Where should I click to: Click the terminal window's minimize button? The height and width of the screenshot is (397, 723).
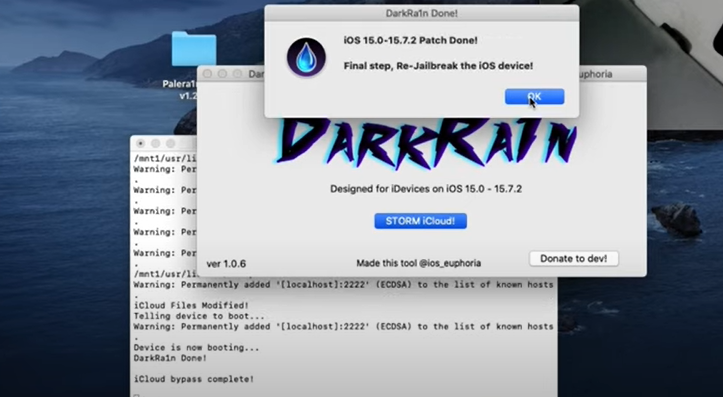coord(155,143)
